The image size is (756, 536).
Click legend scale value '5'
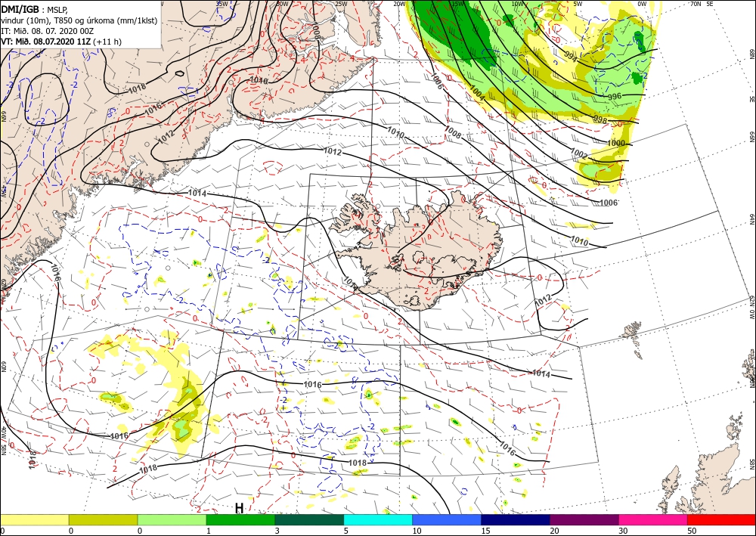[346, 531]
